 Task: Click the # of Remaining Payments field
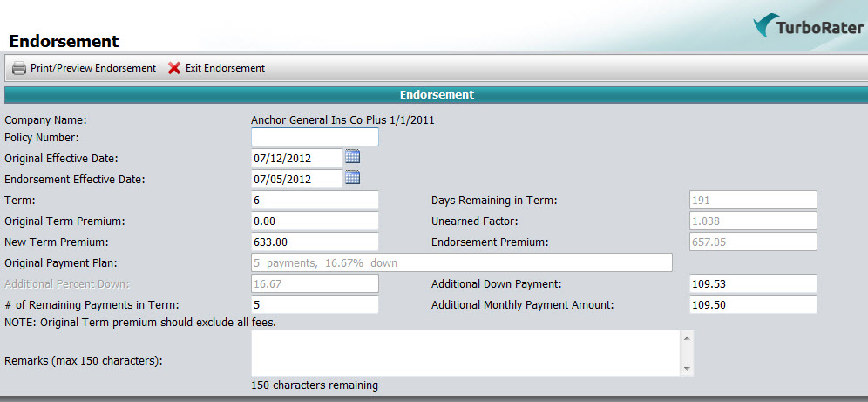coord(315,304)
